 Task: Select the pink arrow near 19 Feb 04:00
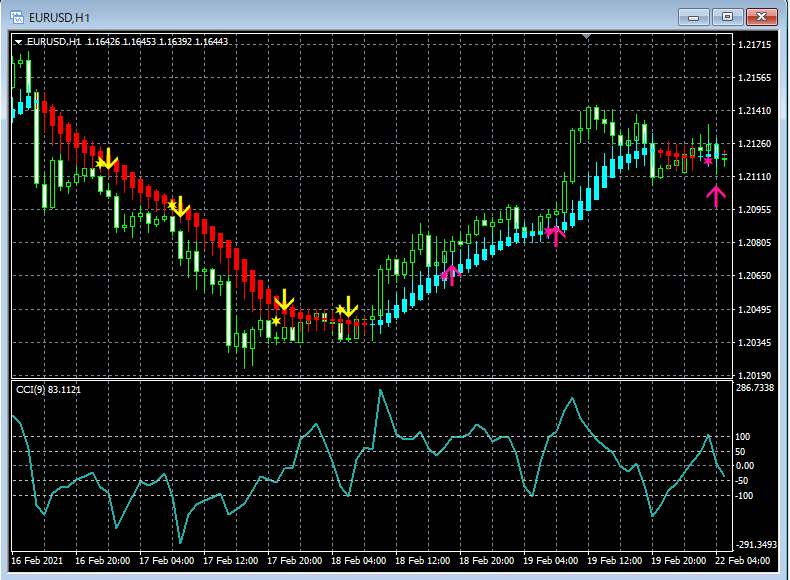pyautogui.click(x=555, y=235)
